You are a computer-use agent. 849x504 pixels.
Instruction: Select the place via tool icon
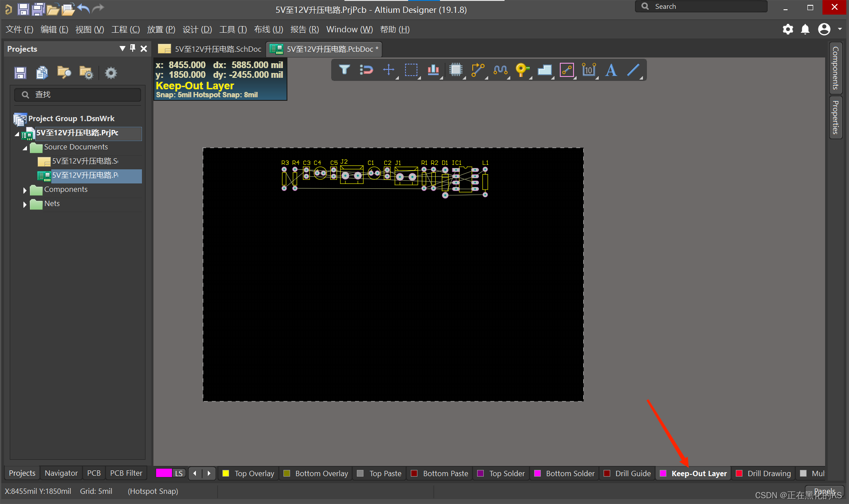pos(522,70)
